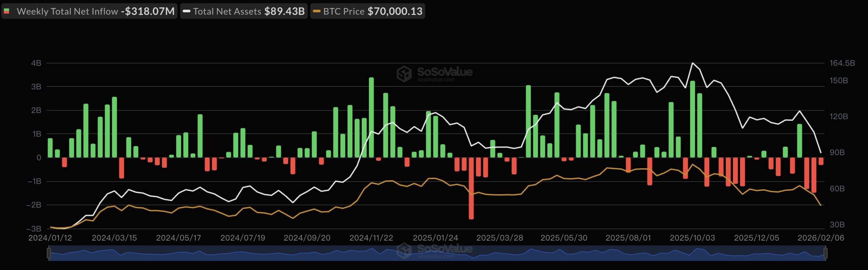Click the "2025/12/05" date label

pos(756,238)
